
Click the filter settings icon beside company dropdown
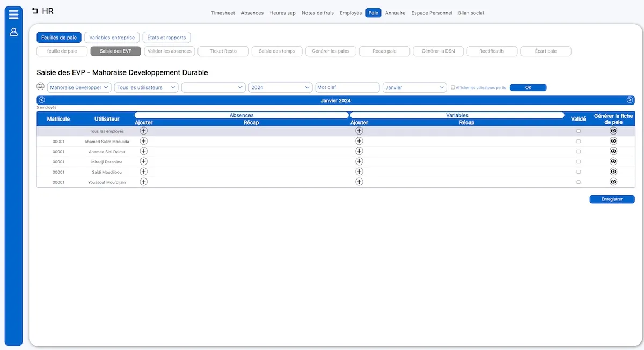point(41,87)
